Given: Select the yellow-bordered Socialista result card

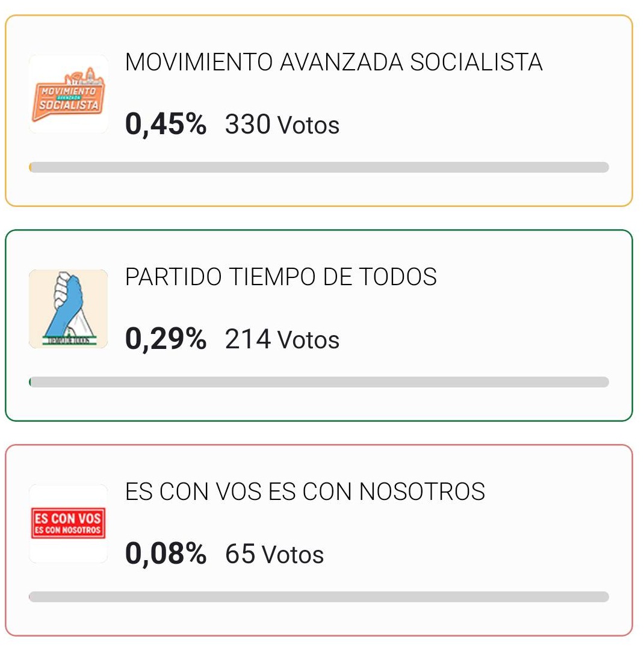Looking at the screenshot, I should point(319,111).
